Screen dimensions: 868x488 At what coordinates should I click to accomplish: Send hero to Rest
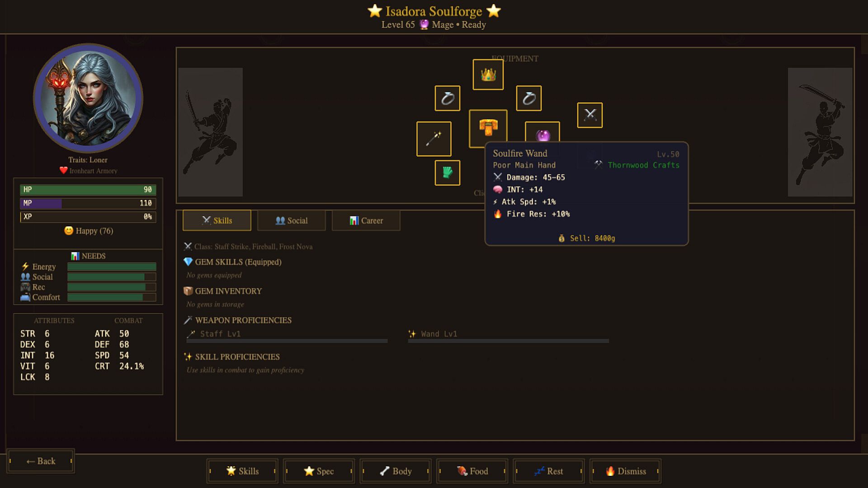tap(549, 471)
